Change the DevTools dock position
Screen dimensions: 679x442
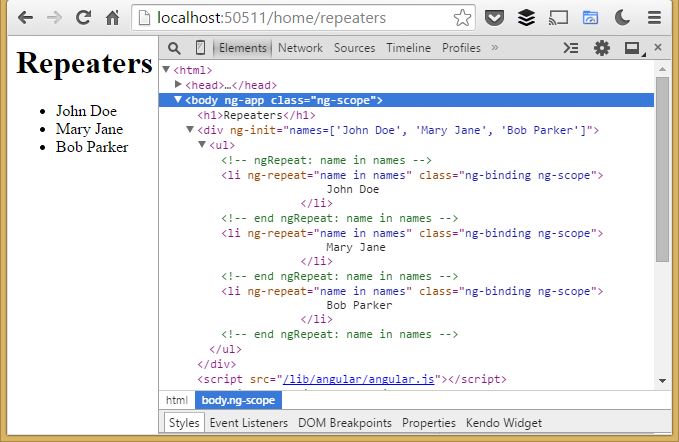(634, 48)
